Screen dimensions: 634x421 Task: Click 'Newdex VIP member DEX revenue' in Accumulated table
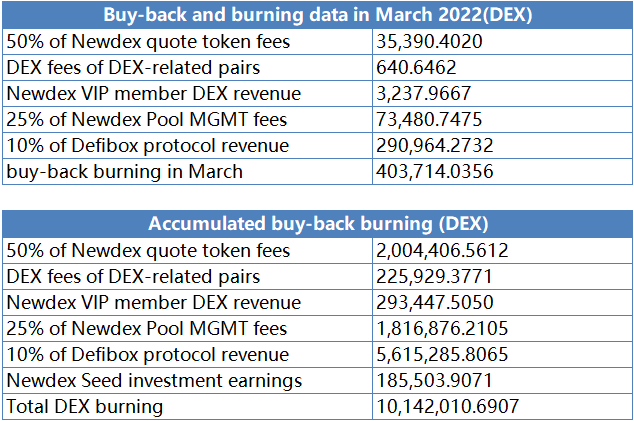click(x=154, y=303)
